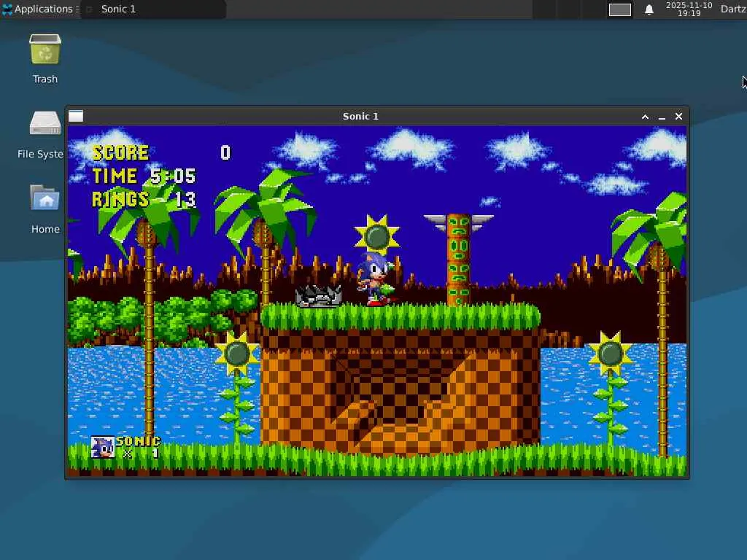This screenshot has width=747, height=560.
Task: Open the File System desktop icon
Action: (41, 134)
